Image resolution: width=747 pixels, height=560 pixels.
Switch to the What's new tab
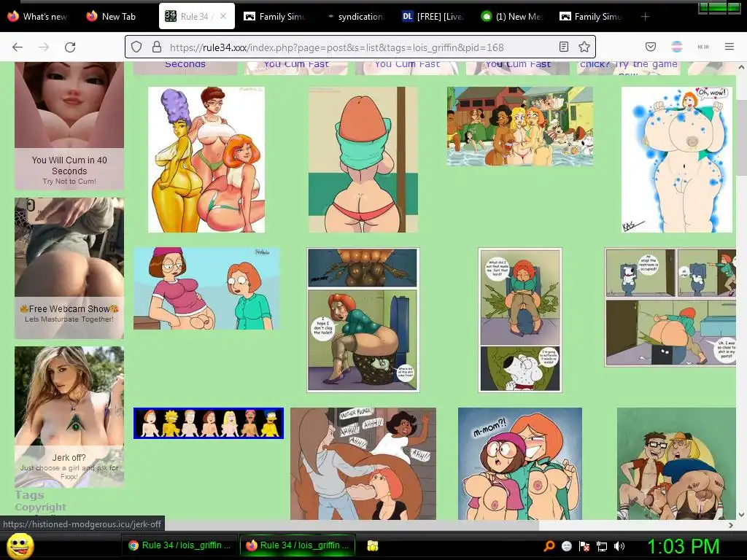(x=38, y=17)
